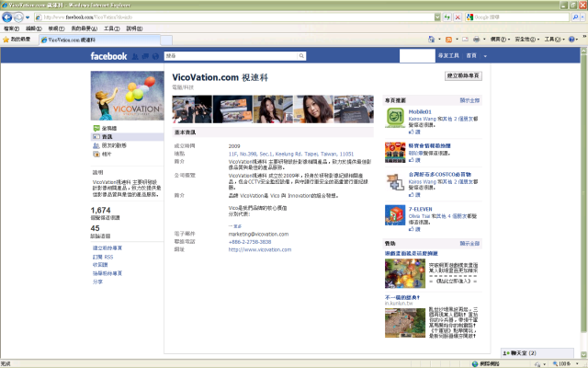
Task: Open the search provider dropdown arrow
Action: click(582, 17)
